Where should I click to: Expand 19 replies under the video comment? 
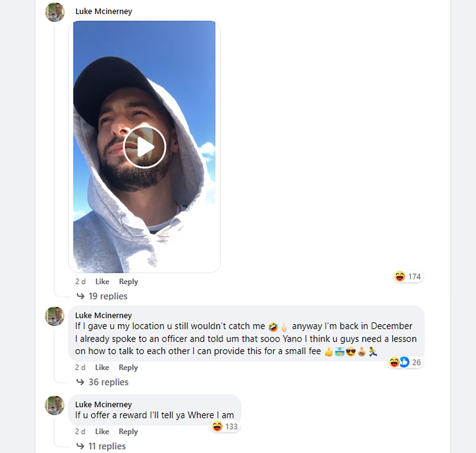(107, 296)
